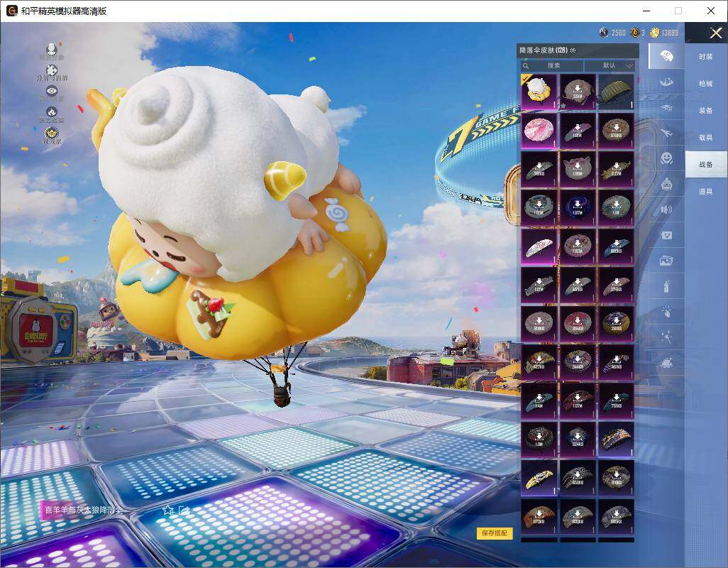
Task: Open the spray can category icon
Action: pos(666,287)
